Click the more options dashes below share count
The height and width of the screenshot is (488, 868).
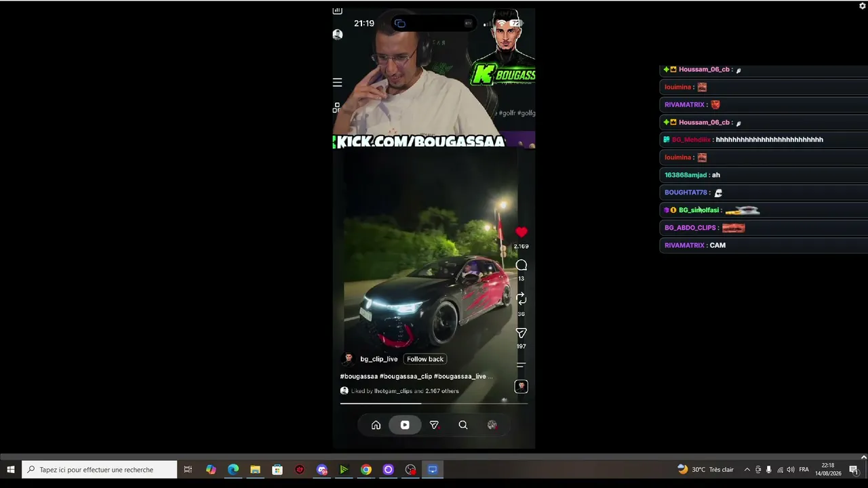click(521, 365)
